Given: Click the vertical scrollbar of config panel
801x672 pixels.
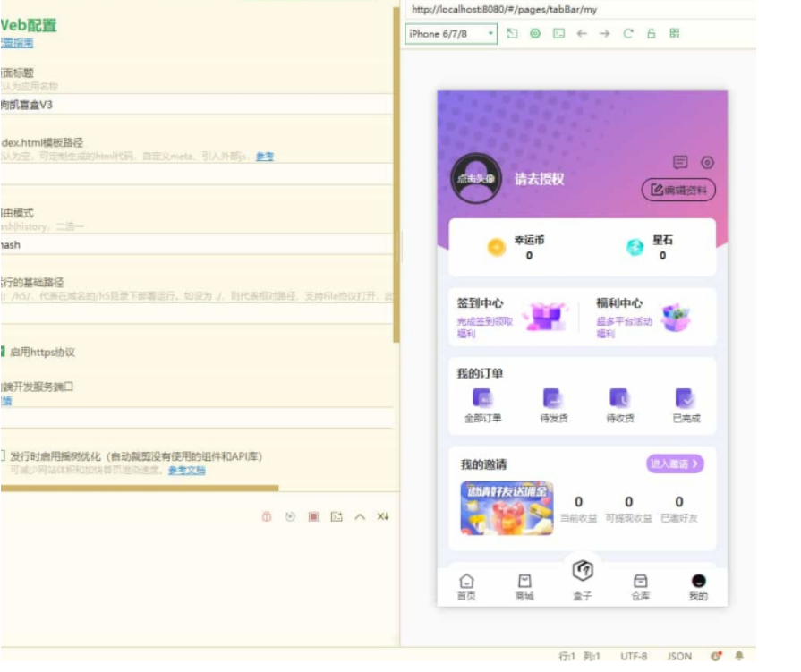Looking at the screenshot, I should (x=396, y=175).
